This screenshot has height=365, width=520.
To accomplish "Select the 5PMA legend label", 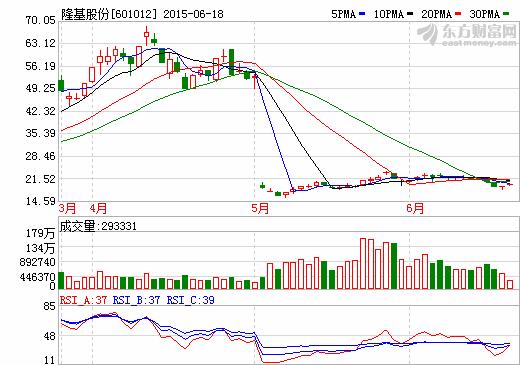I will (x=343, y=14).
